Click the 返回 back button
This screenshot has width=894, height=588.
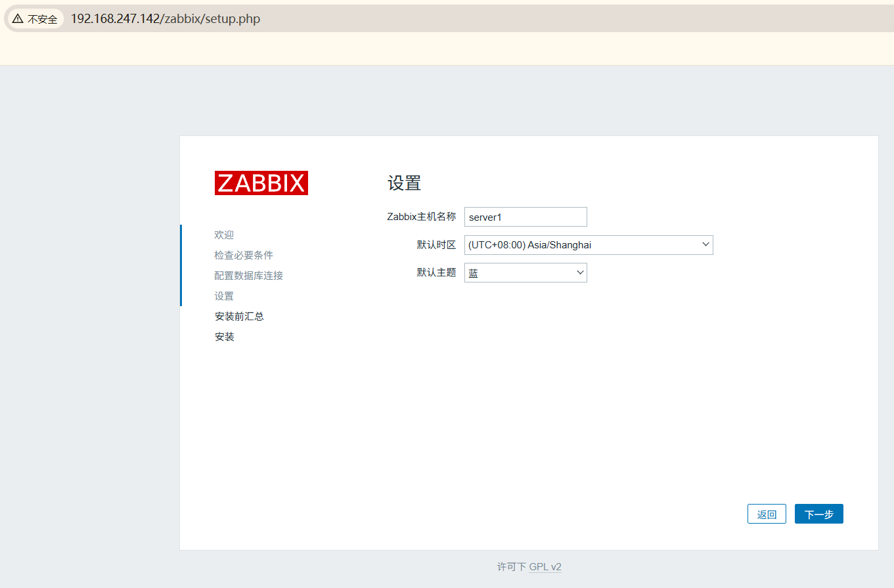tap(767, 514)
